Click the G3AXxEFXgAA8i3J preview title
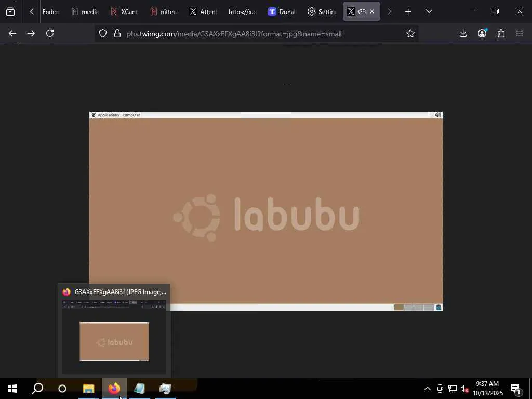 pos(121,292)
